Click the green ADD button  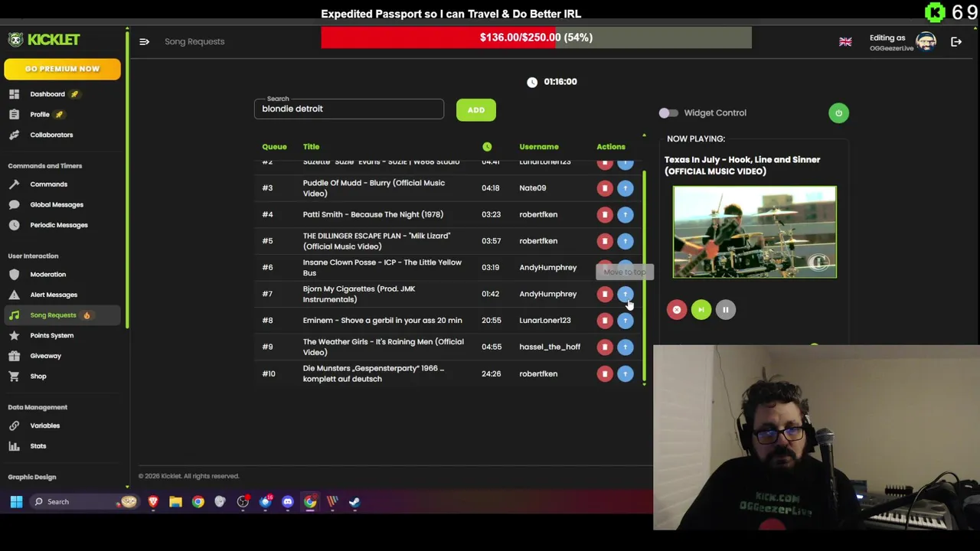click(476, 110)
